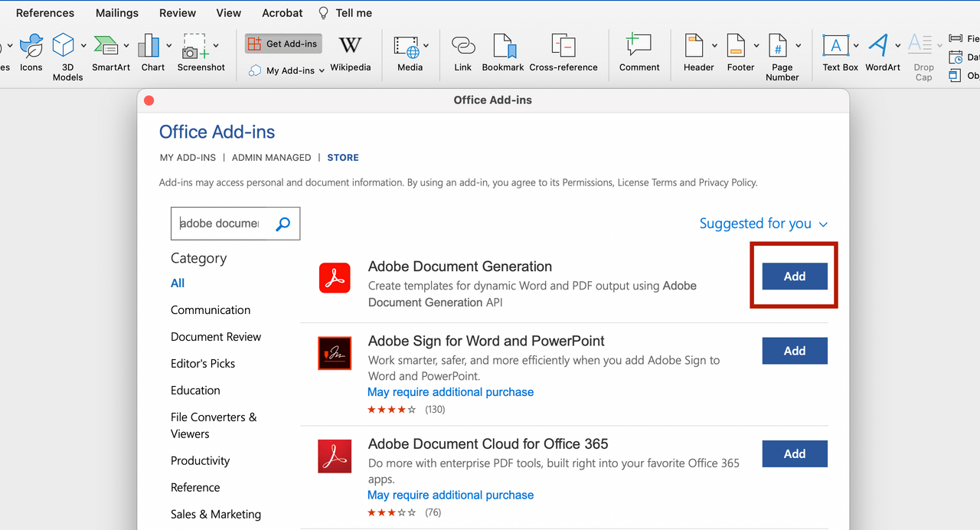Select the Editor's Picks category
Viewport: 980px width, 530px height.
pyautogui.click(x=203, y=364)
